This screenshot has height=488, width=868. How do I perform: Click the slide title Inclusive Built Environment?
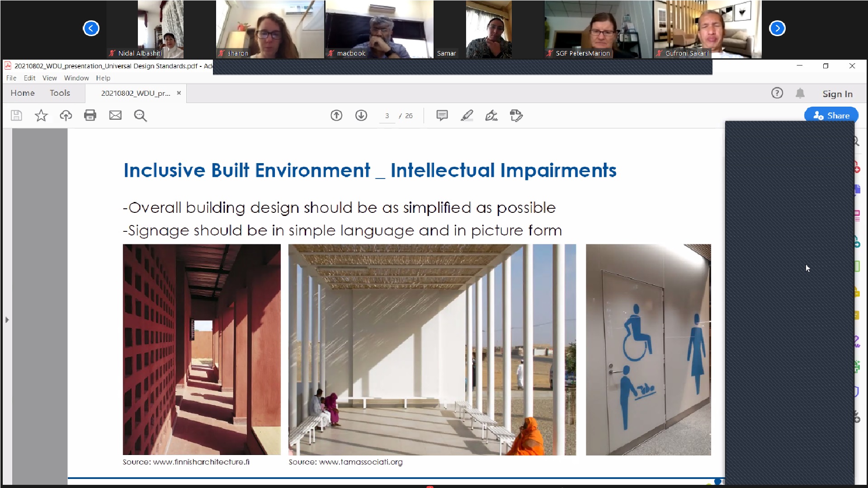click(x=370, y=170)
